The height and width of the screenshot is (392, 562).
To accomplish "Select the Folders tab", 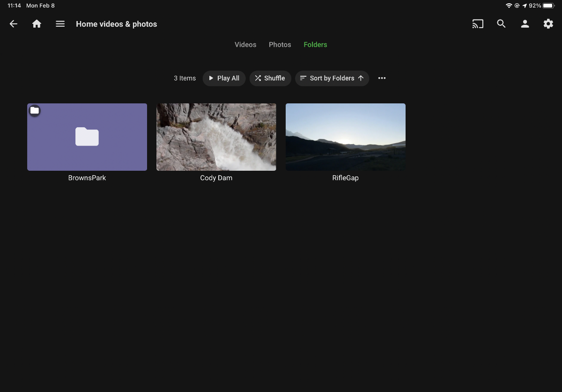I will (x=315, y=44).
